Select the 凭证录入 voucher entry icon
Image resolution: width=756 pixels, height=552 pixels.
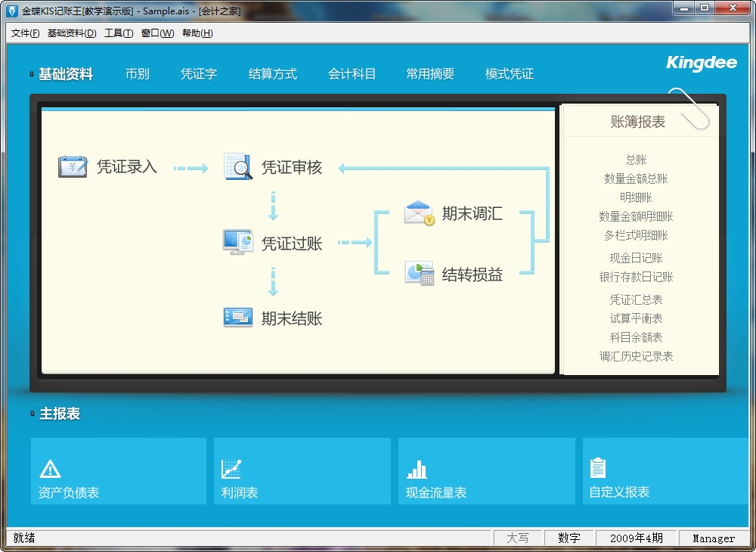tap(73, 167)
